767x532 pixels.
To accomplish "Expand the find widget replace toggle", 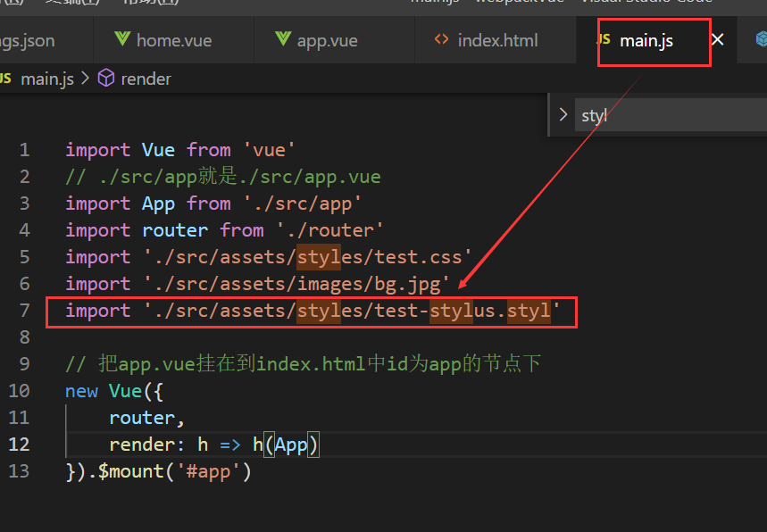I will tap(563, 115).
